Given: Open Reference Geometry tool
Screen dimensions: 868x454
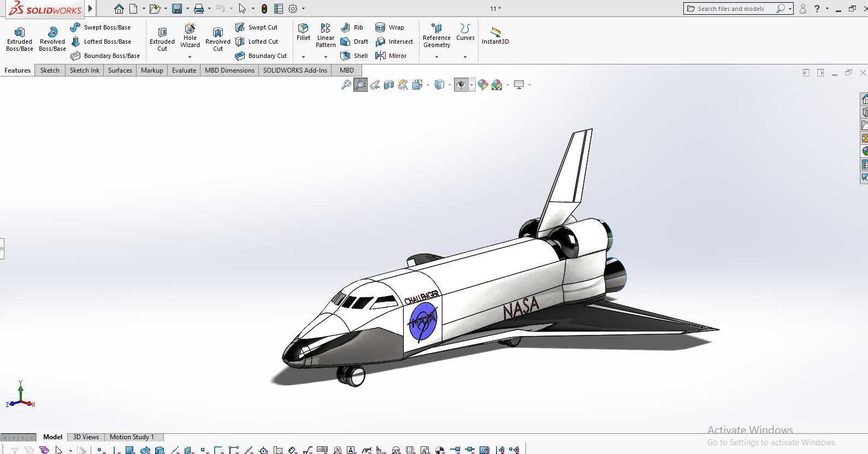Looking at the screenshot, I should [x=436, y=36].
